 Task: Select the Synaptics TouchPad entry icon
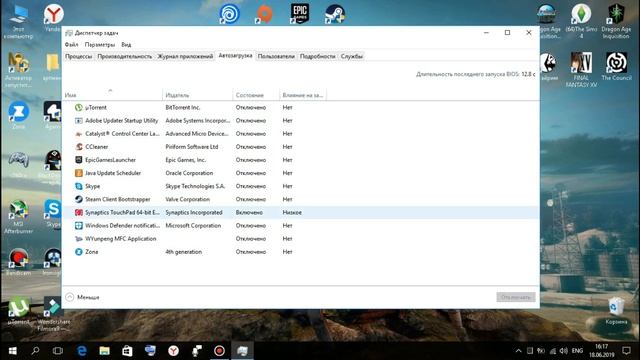coord(79,212)
